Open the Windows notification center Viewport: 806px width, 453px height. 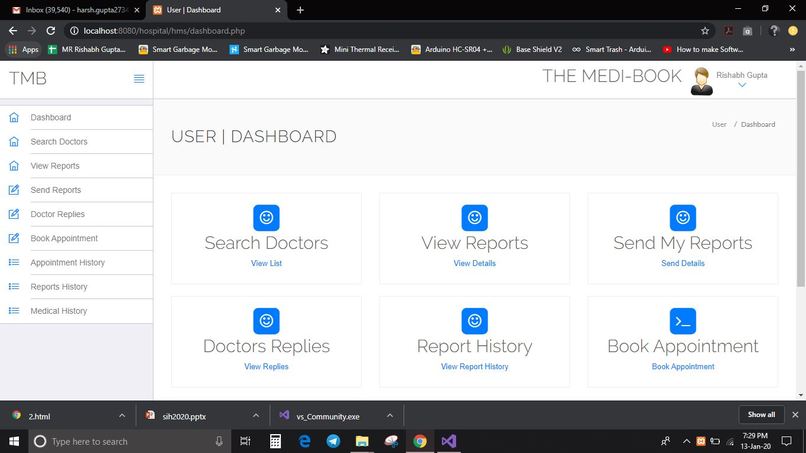(786, 441)
